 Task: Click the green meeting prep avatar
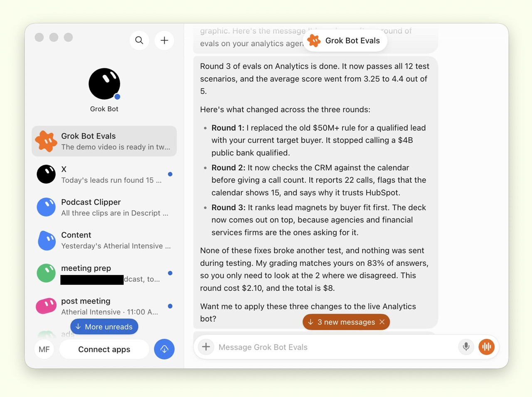click(46, 273)
